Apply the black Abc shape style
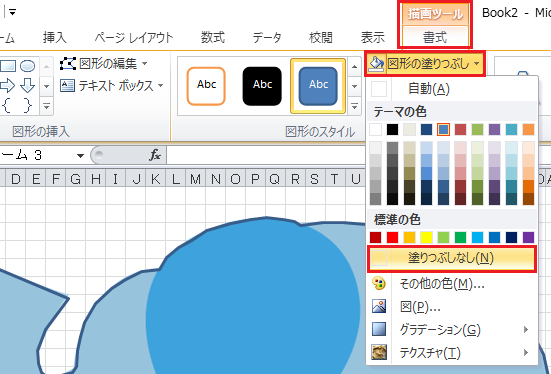This screenshot has width=551, height=374. click(262, 86)
